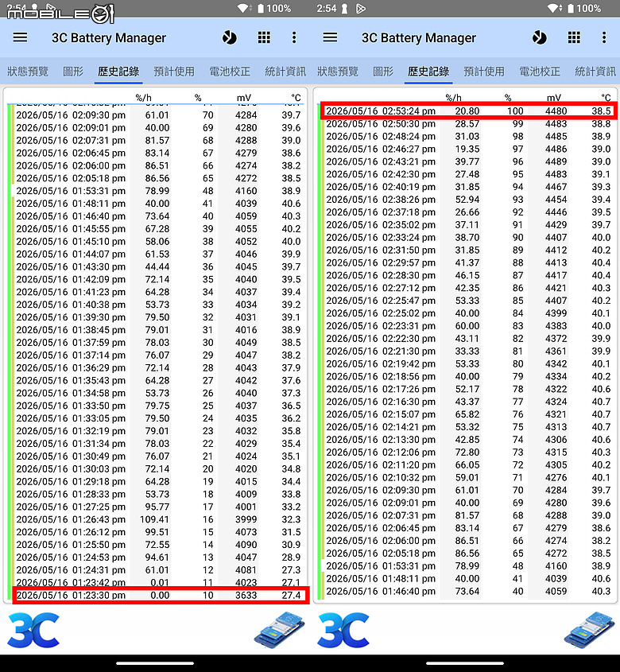Select the 02:33:24 pm record at 90%
The height and width of the screenshot is (672, 620).
(x=468, y=238)
